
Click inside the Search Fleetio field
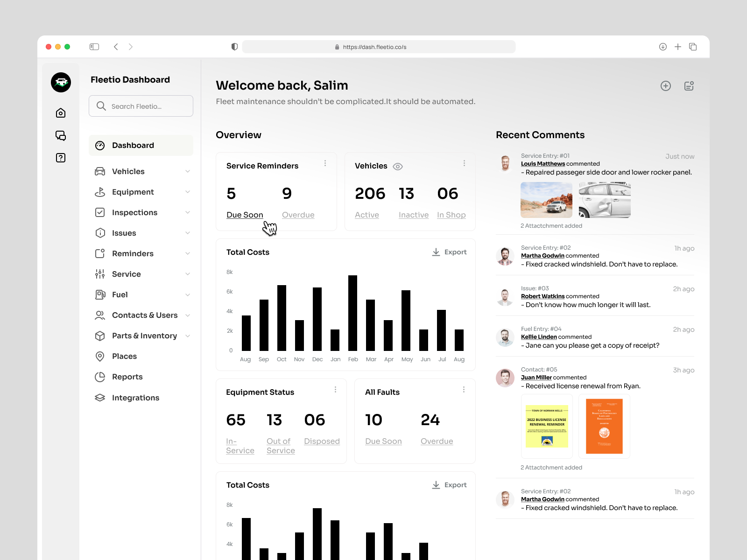140,106
